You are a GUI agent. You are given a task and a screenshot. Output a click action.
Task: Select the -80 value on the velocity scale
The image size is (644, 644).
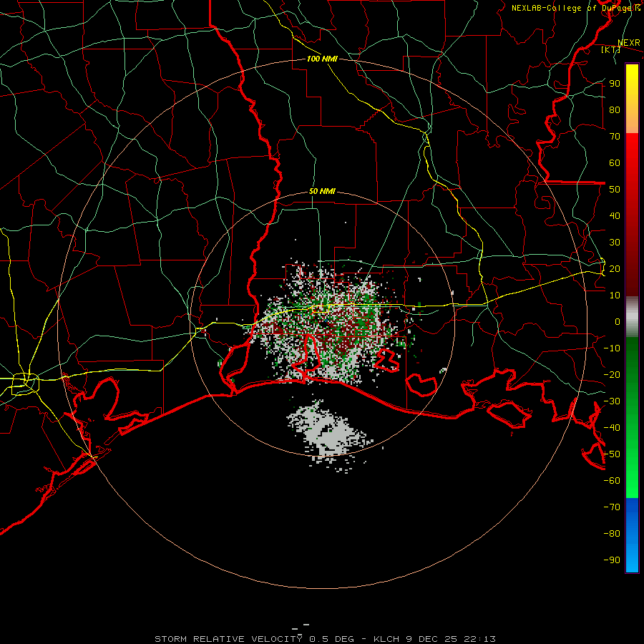coord(612,534)
